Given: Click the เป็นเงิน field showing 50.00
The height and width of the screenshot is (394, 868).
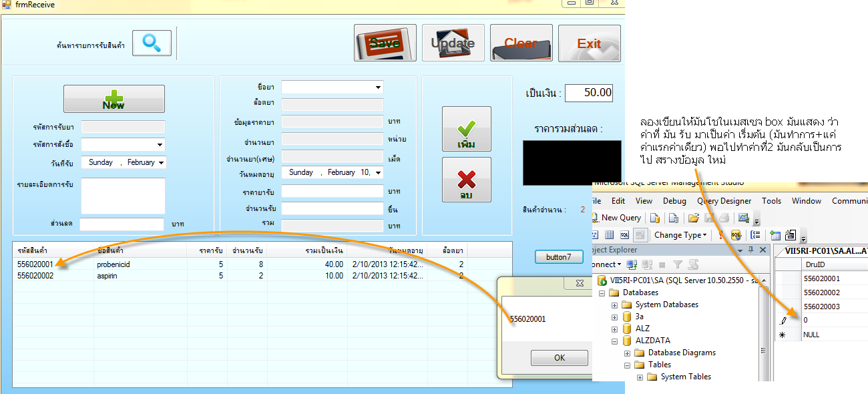Looking at the screenshot, I should 589,93.
